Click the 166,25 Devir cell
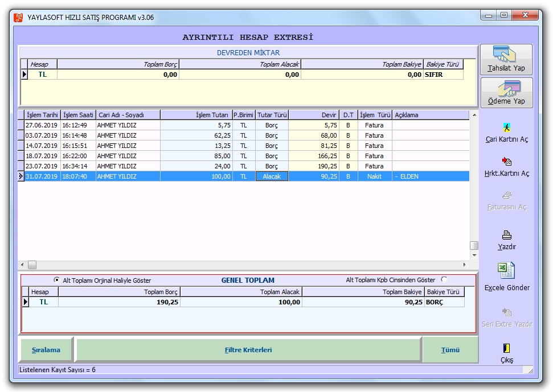 pyautogui.click(x=314, y=156)
